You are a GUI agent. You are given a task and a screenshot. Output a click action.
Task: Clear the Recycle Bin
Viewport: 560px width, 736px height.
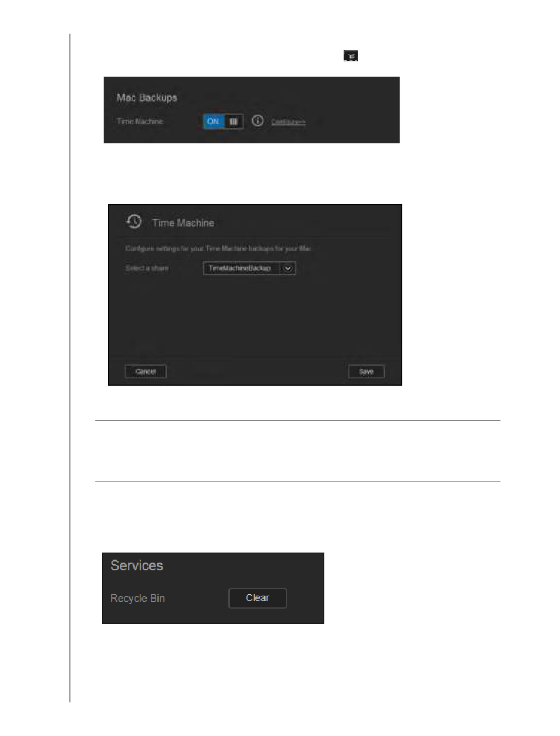click(x=258, y=598)
